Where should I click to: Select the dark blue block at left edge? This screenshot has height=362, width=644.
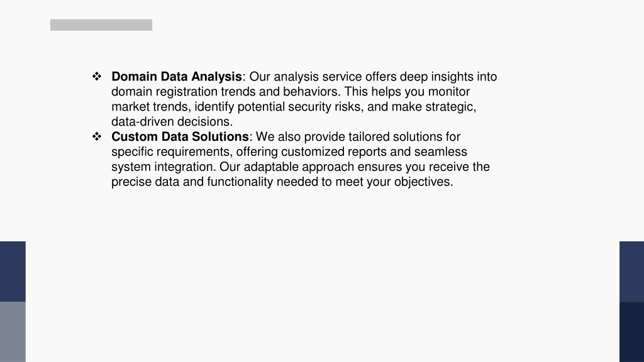coord(13,271)
